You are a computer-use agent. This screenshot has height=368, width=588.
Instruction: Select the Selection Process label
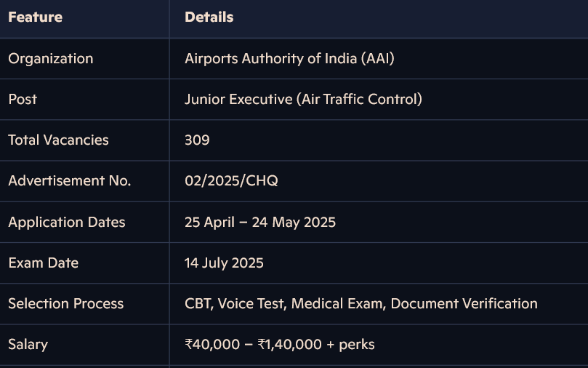click(65, 303)
